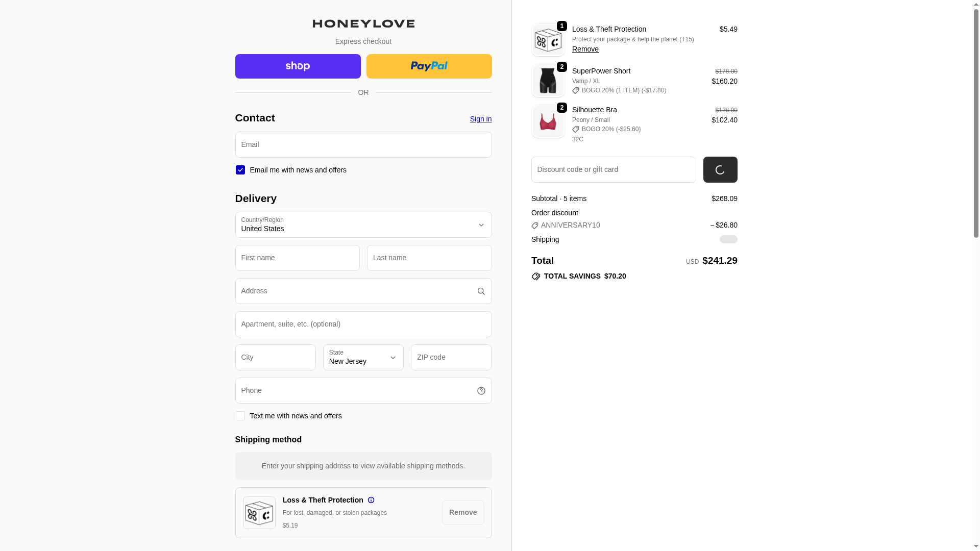Pay with Shop Pay express checkout
Image resolution: width=980 pixels, height=551 pixels.
(x=298, y=66)
